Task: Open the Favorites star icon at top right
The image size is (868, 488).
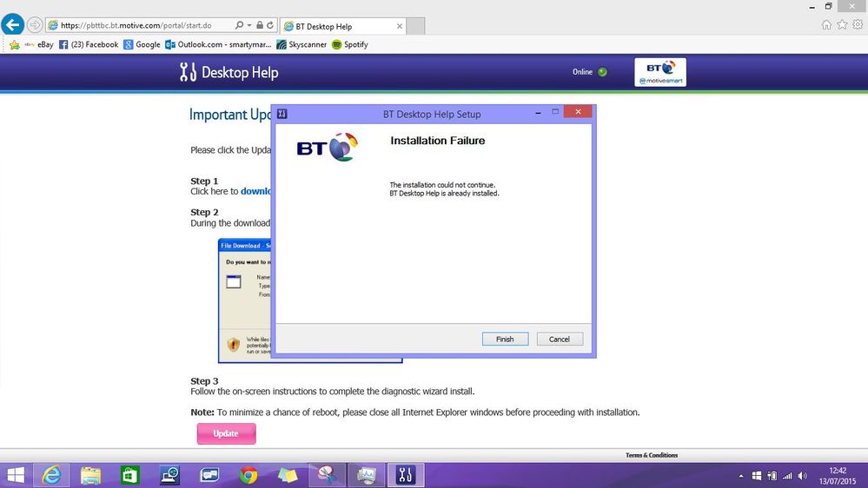Action: coord(842,24)
